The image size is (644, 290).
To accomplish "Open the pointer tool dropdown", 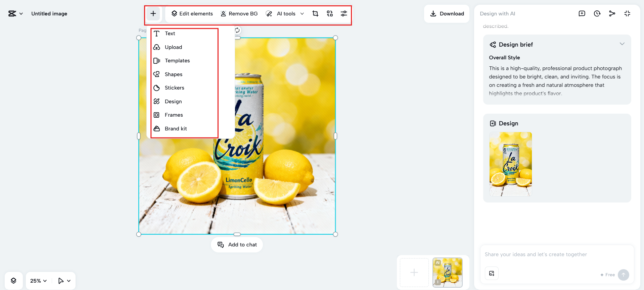I will 64,281.
